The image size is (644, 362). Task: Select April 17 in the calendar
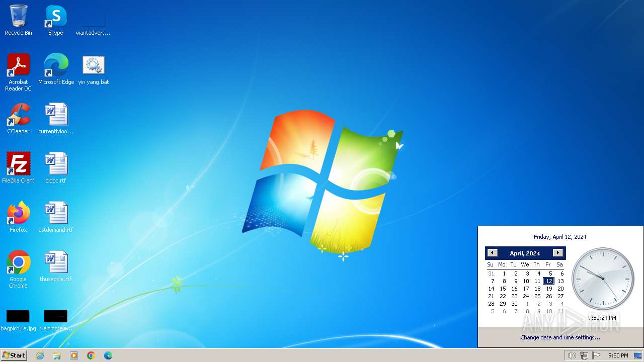(x=526, y=289)
